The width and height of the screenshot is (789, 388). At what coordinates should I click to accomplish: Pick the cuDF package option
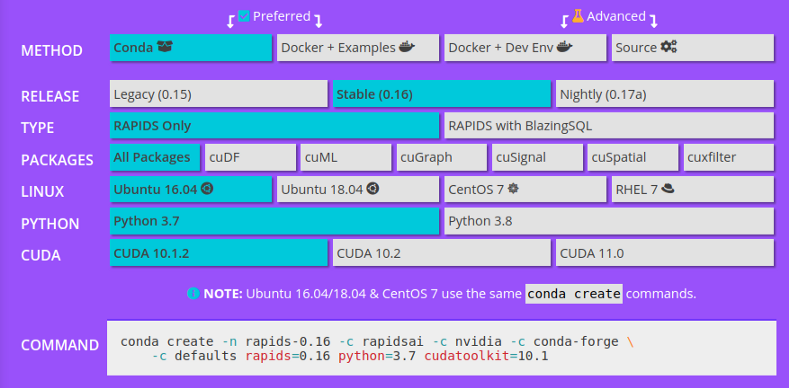click(251, 158)
